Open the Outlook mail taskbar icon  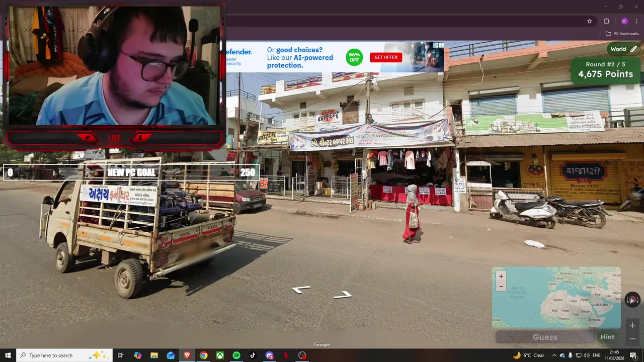point(171,355)
